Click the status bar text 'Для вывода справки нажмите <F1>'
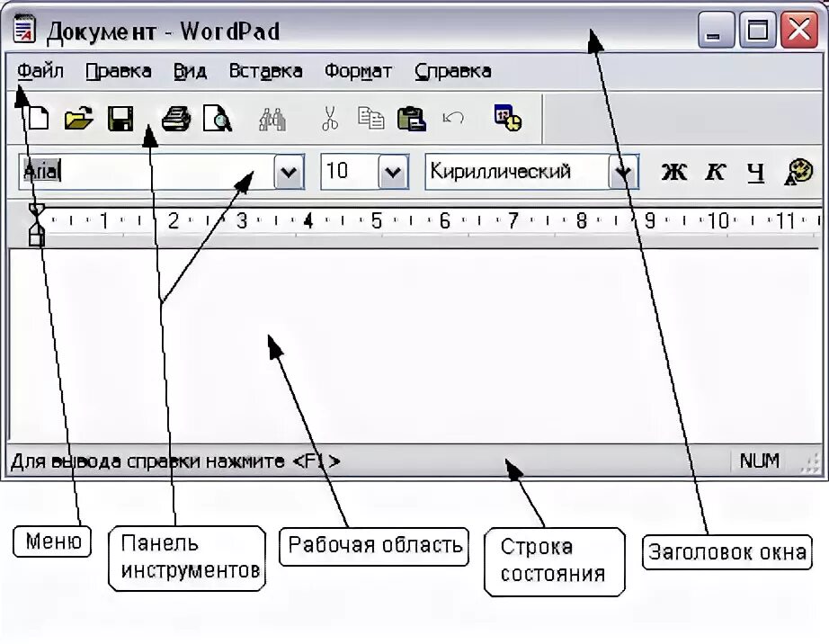Screen dimensions: 829x644 [175, 461]
